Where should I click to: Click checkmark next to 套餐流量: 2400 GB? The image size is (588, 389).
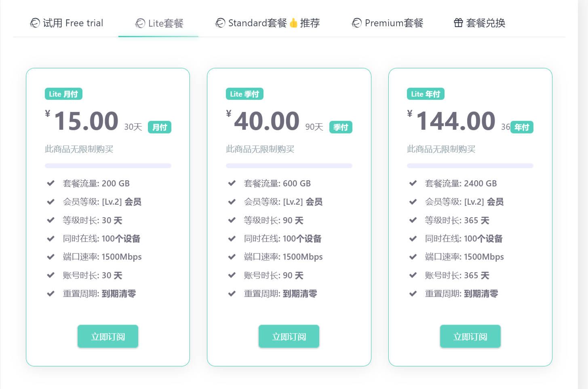[x=413, y=183]
